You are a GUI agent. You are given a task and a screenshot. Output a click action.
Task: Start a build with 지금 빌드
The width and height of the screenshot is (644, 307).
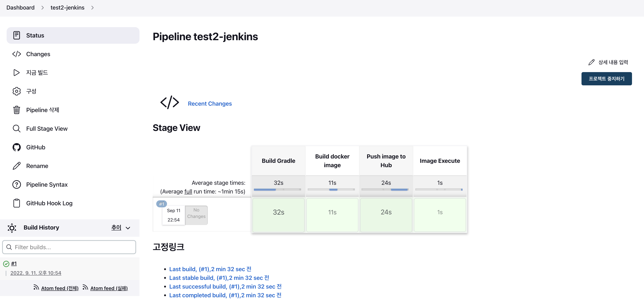point(73,73)
